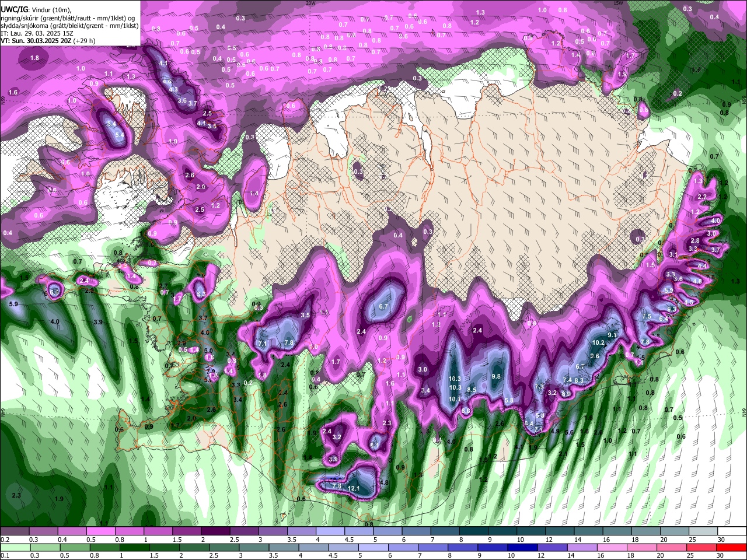Image resolution: width=747 pixels, height=560 pixels.
Task: Select the pale grey swatch labeled 25 in upper legend
Action: pos(704,532)
